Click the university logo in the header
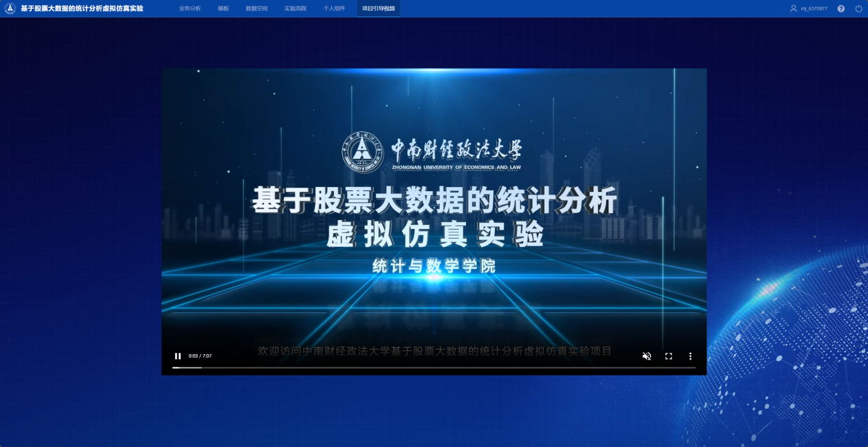 click(x=10, y=8)
